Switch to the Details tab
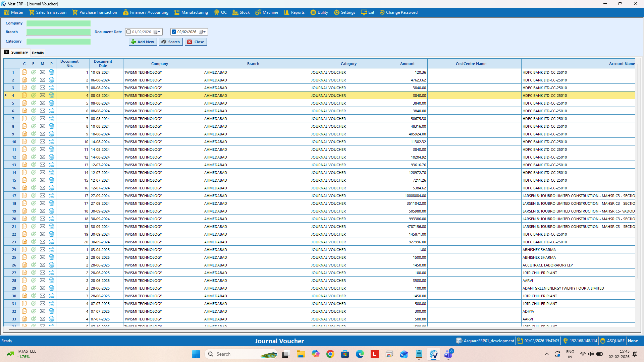This screenshot has width=644, height=362. [x=38, y=53]
